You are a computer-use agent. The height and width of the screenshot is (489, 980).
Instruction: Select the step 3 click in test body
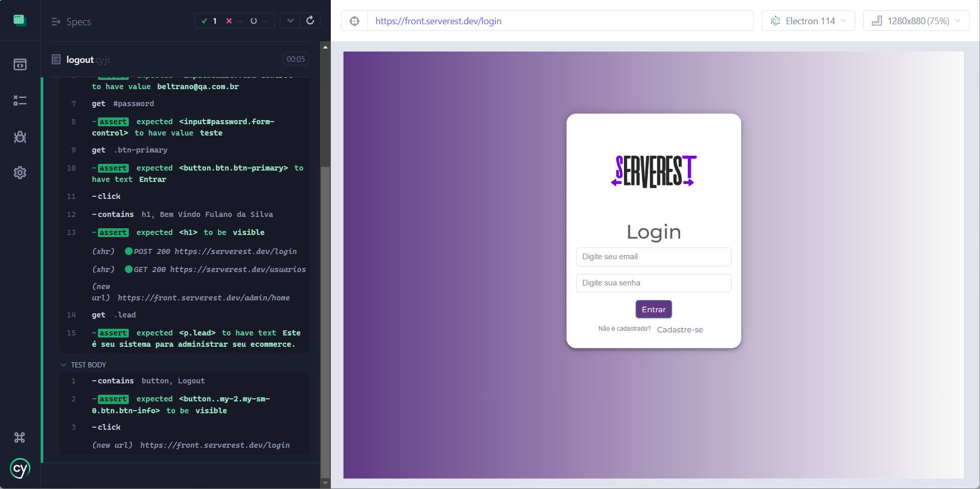click(x=184, y=427)
